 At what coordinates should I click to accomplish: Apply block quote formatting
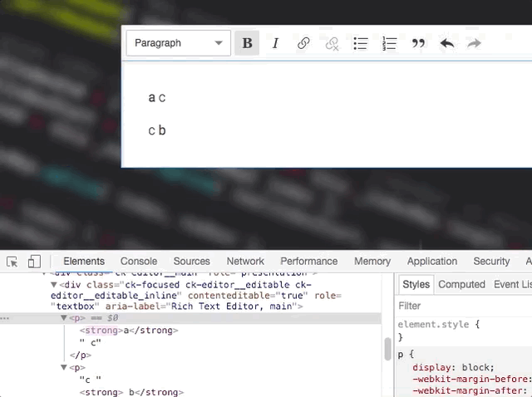[x=418, y=43]
